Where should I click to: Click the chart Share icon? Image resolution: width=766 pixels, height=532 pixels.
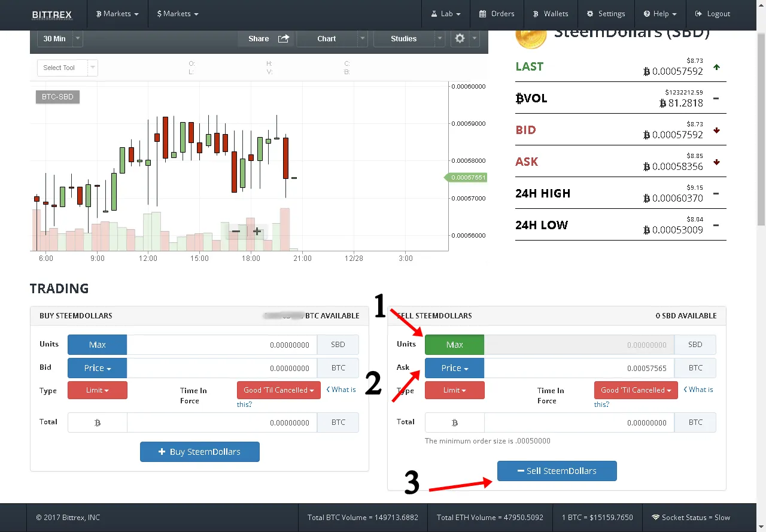[x=284, y=38]
